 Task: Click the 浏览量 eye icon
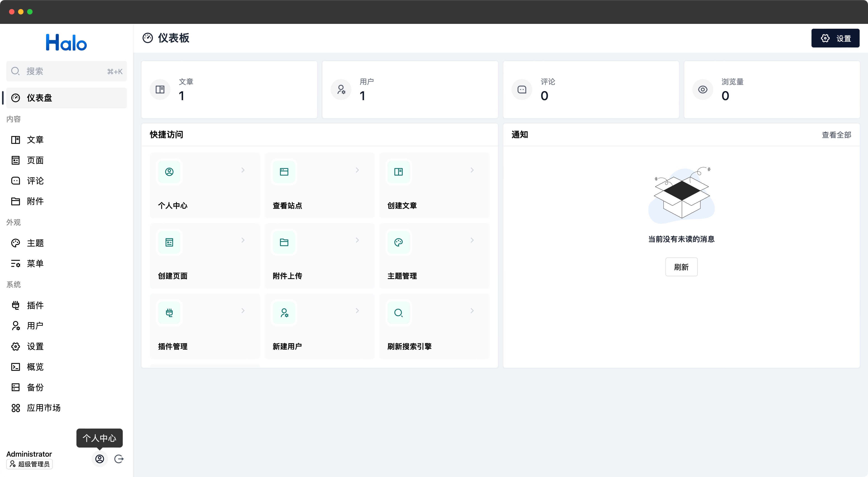[x=703, y=90]
